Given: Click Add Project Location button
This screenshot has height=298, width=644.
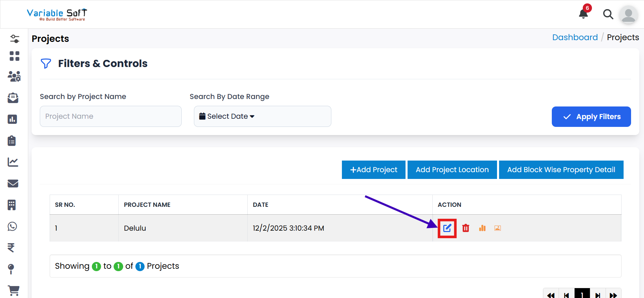Looking at the screenshot, I should point(452,170).
